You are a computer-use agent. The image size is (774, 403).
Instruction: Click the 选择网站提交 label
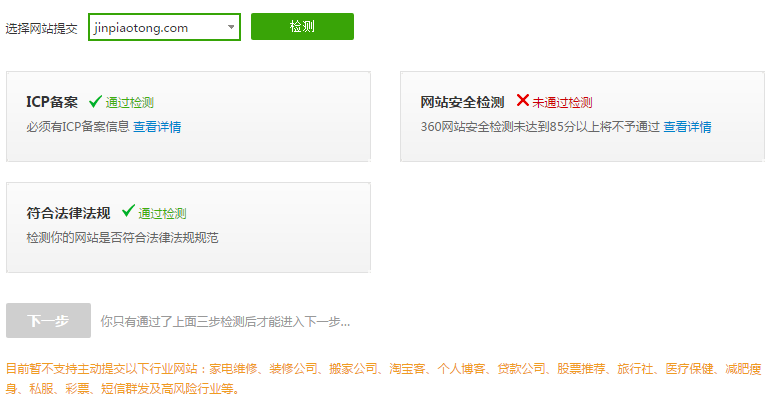pyautogui.click(x=42, y=29)
